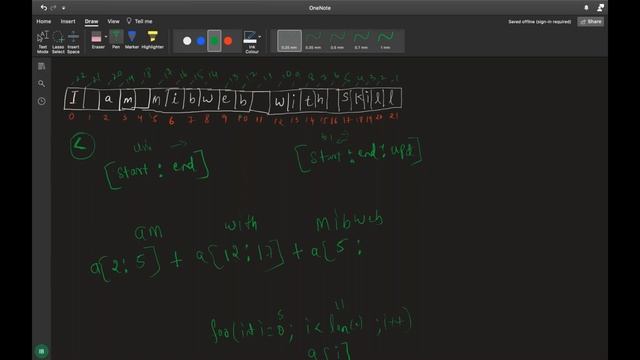The image size is (640, 360).
Task: Pick the Eraser tool
Action: (x=97, y=40)
